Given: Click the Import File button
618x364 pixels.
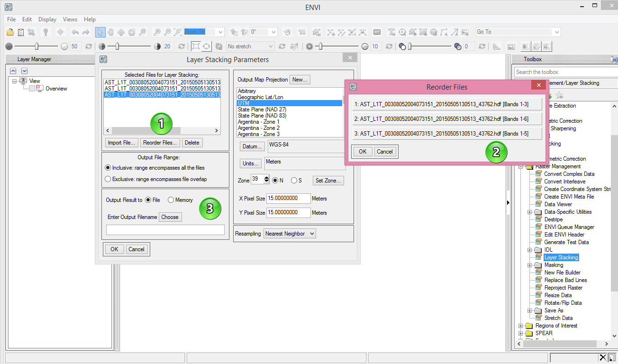Looking at the screenshot, I should tap(122, 143).
